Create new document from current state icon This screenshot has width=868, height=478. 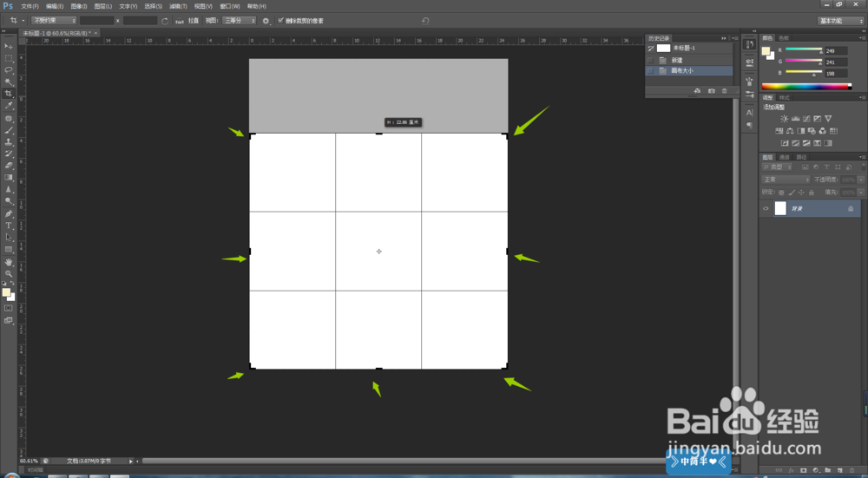click(x=698, y=91)
